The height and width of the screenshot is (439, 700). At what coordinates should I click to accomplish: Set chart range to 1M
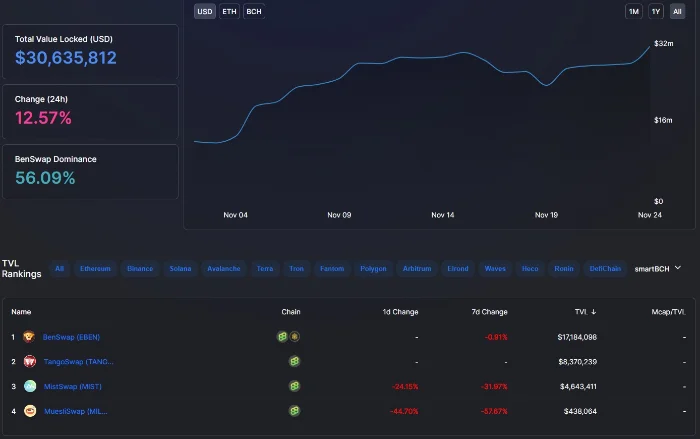(634, 12)
